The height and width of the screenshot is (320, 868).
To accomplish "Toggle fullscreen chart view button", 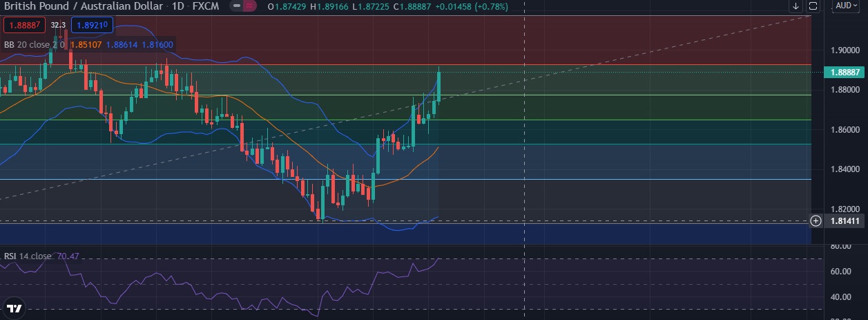I will 813,6.
